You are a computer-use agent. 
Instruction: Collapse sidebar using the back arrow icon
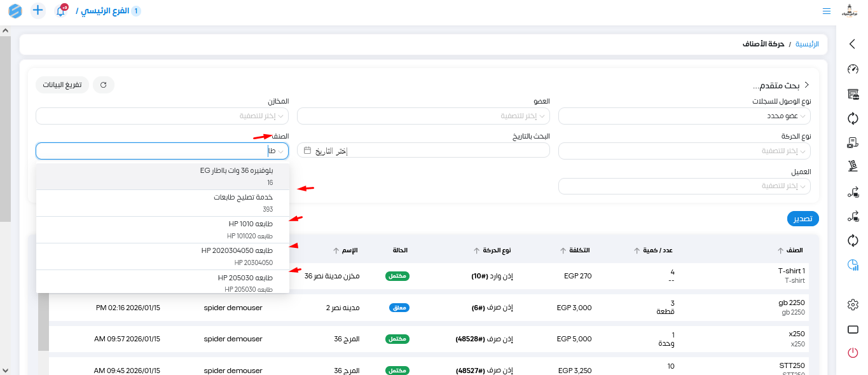853,44
